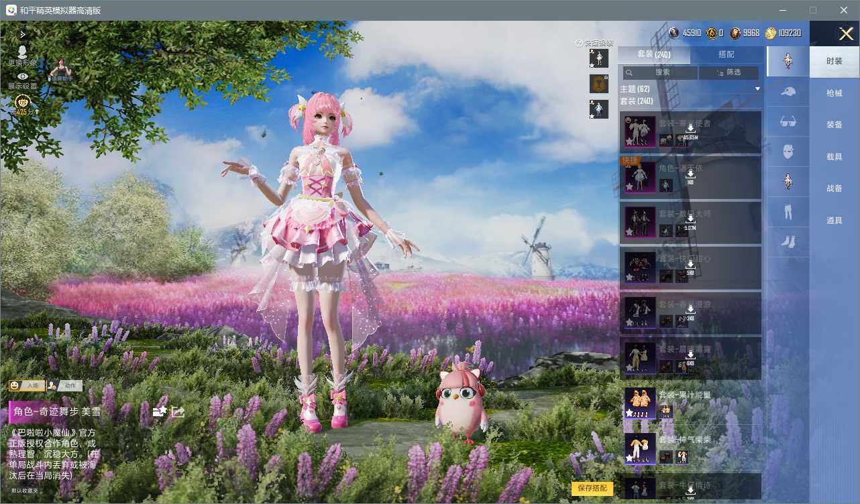The image size is (860, 504).
Task: Click the 保存搭配 save outfit button
Action: 592,488
